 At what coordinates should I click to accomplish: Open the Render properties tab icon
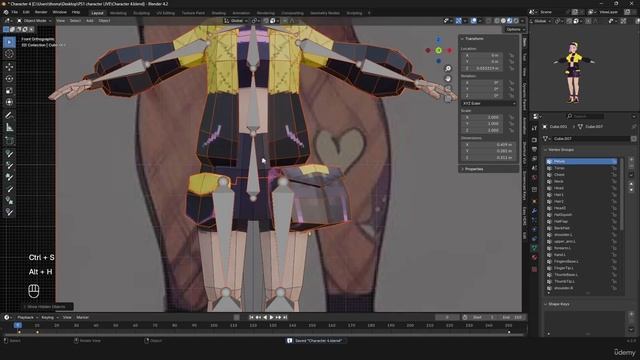pyautogui.click(x=534, y=140)
